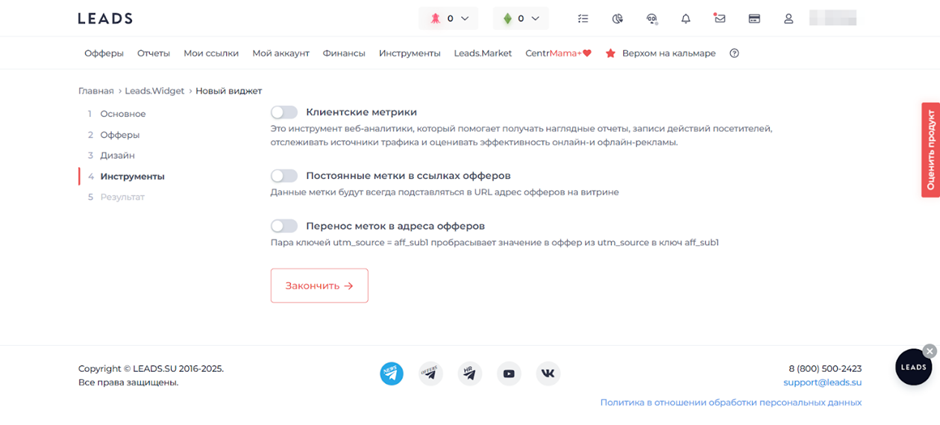Viewport: 940px width, 425px height.
Task: Open the YouTube icon in the footer
Action: pyautogui.click(x=509, y=373)
